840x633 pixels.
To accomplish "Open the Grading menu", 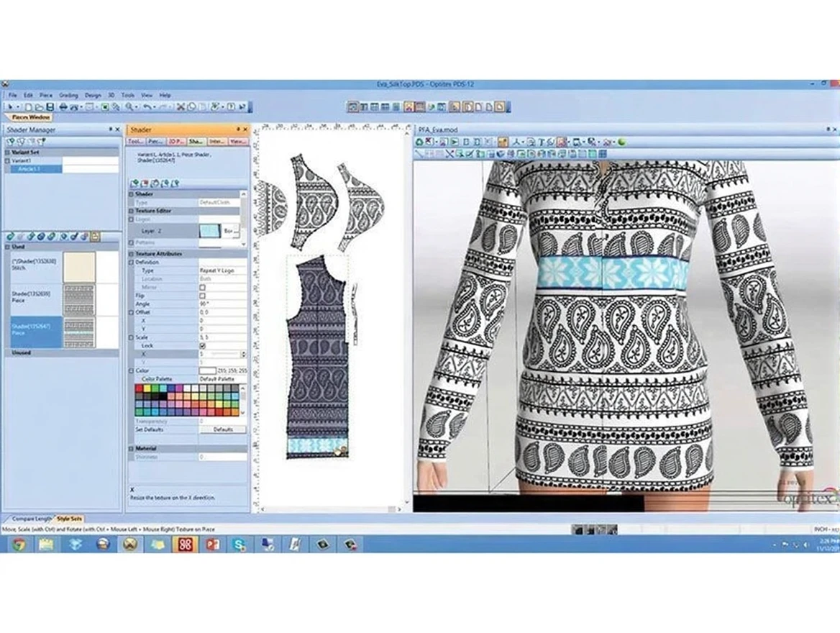I will point(68,95).
